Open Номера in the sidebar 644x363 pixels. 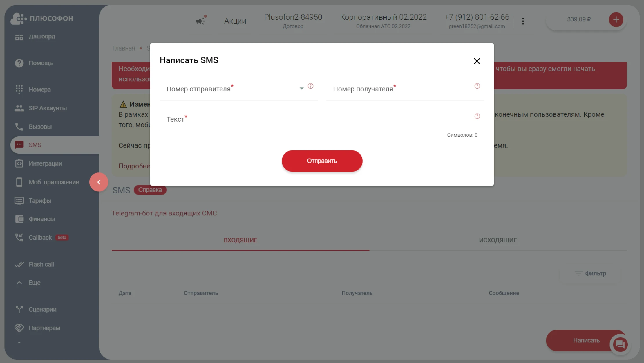coord(39,89)
